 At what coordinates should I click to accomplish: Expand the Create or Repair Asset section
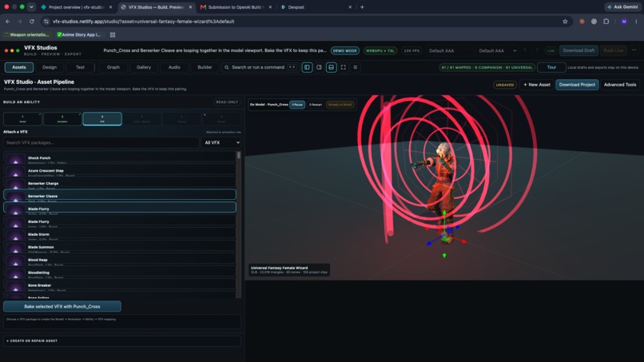pyautogui.click(x=122, y=340)
